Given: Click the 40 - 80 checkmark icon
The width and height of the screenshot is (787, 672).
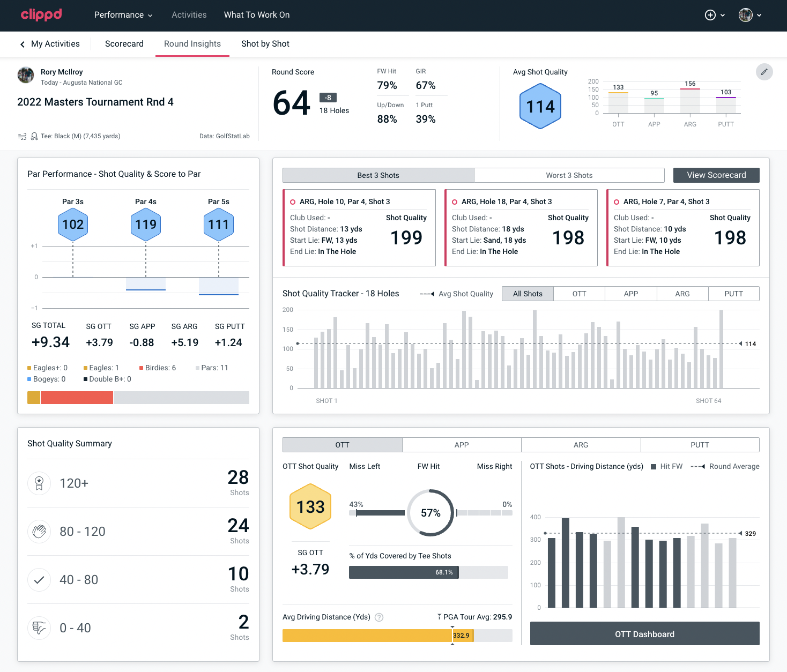Looking at the screenshot, I should 39,580.
